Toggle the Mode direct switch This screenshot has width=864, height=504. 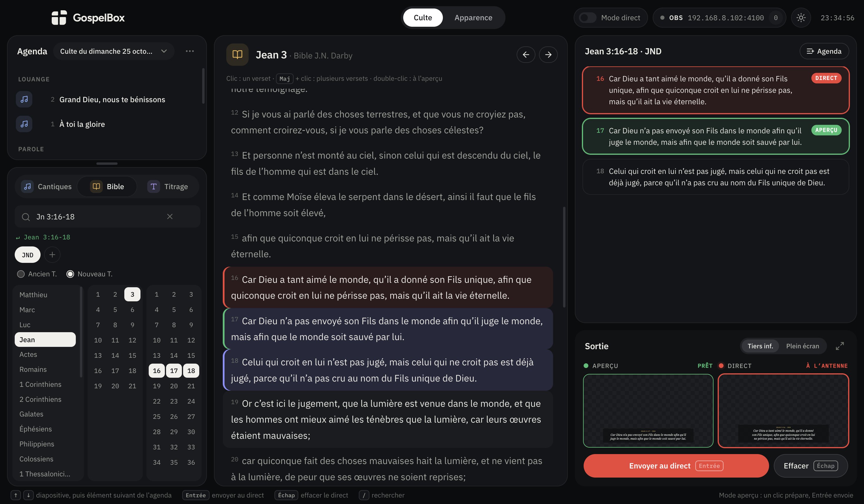pos(588,17)
